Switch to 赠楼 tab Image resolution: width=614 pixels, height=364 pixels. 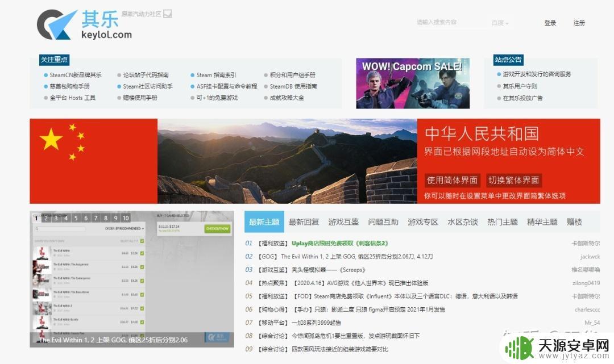click(574, 222)
